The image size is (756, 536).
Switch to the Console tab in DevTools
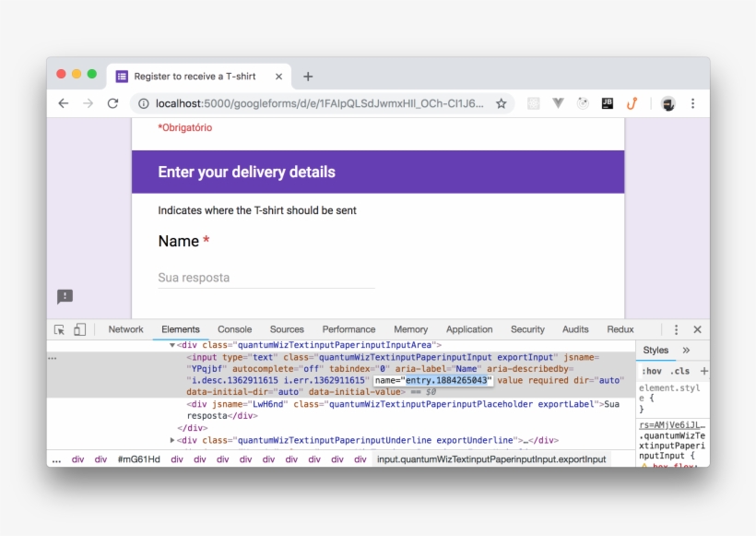(234, 329)
